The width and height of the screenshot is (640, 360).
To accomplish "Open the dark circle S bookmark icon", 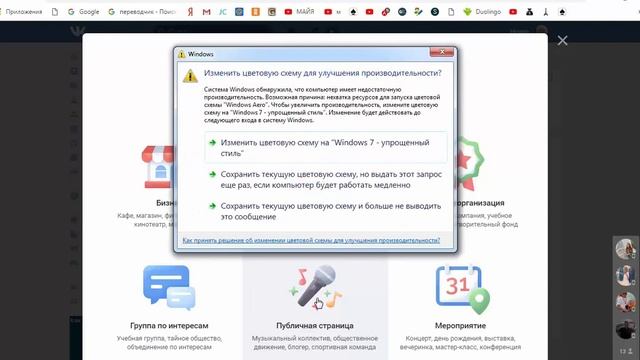I will [435, 12].
